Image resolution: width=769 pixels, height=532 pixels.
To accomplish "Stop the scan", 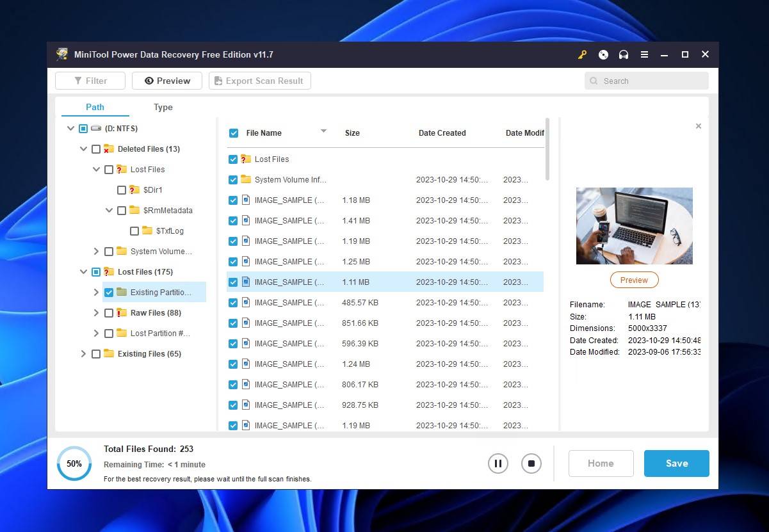I will pyautogui.click(x=531, y=463).
